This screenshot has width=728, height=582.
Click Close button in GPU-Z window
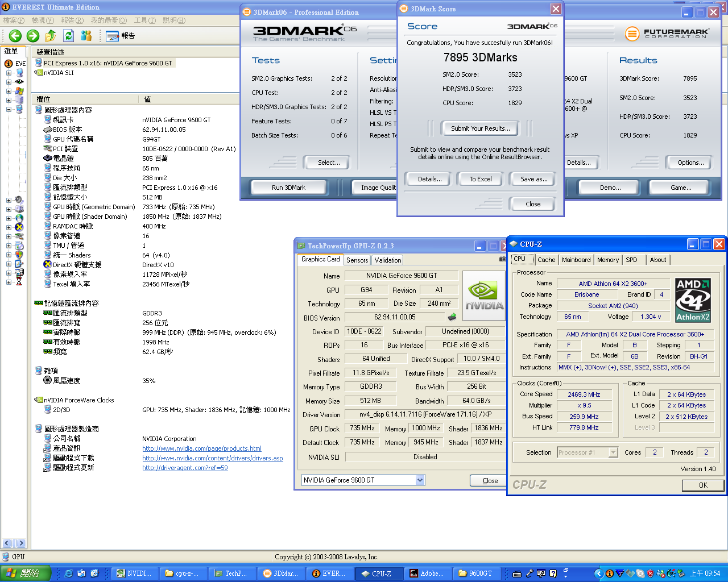488,481
